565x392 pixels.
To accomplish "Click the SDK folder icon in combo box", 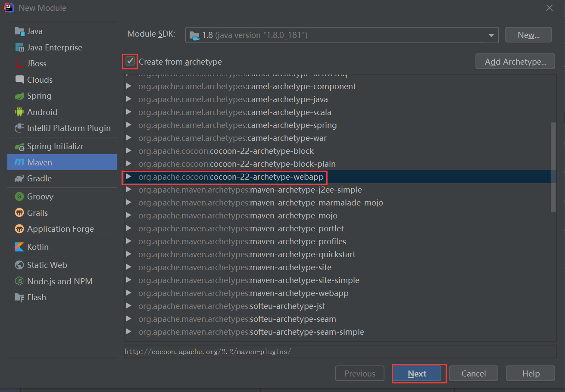I will coord(195,35).
